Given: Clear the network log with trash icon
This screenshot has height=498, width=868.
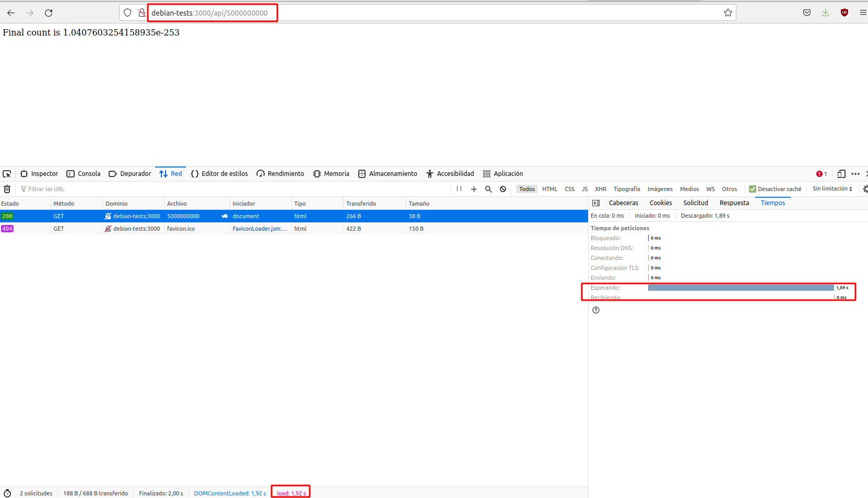Looking at the screenshot, I should 7,189.
